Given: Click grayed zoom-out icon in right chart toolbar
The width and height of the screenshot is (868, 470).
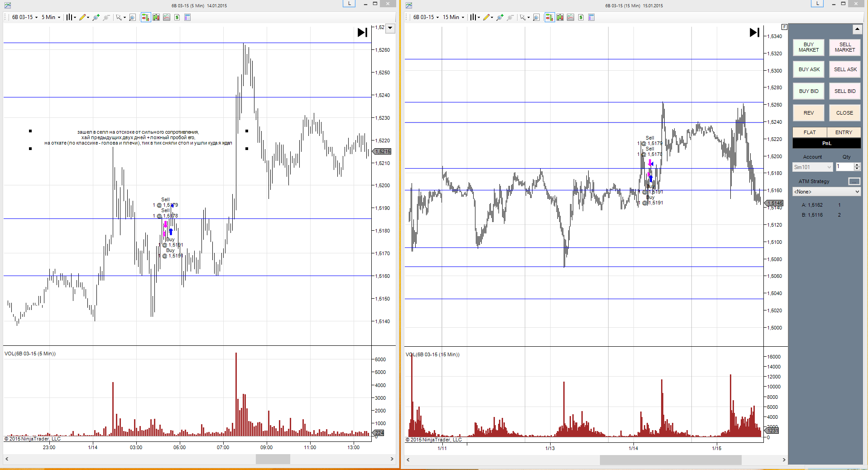Looking at the screenshot, I should pos(510,17).
